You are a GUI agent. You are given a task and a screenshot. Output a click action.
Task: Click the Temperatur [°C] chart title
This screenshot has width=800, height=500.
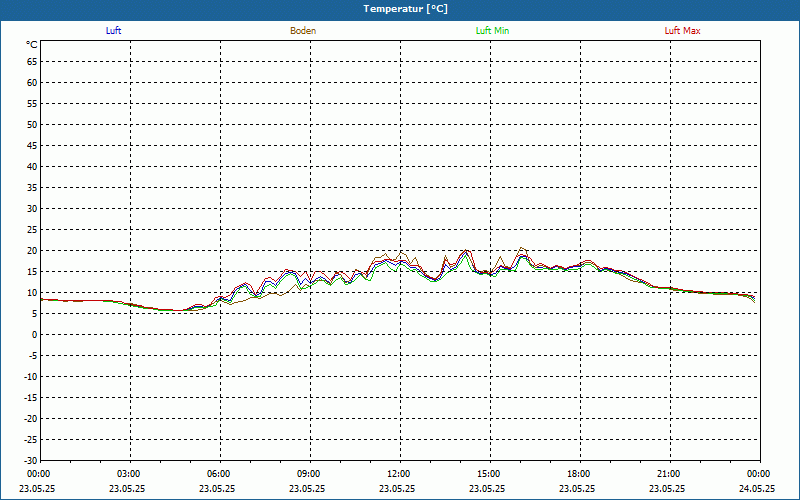(406, 9)
